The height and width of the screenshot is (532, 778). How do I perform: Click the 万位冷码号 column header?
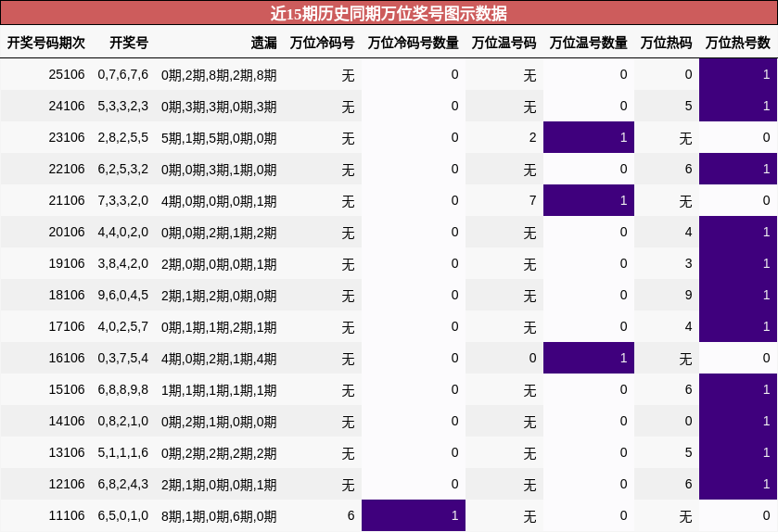click(x=323, y=43)
